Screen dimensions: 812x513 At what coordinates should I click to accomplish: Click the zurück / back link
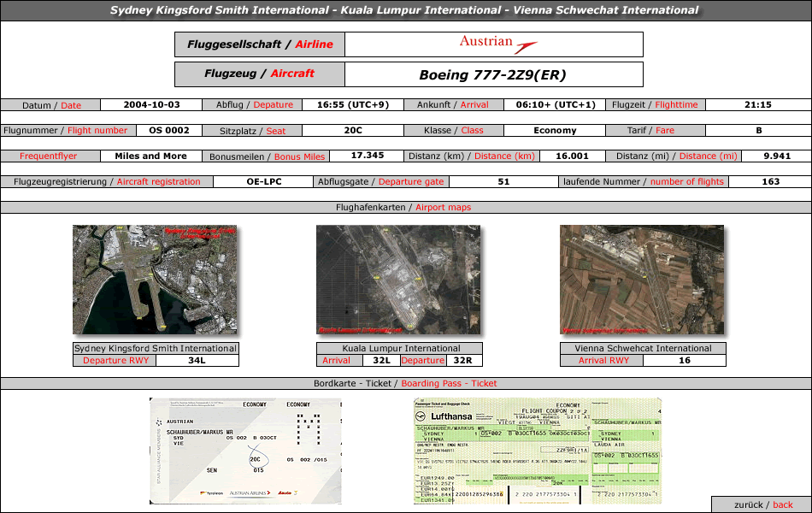[x=762, y=504]
